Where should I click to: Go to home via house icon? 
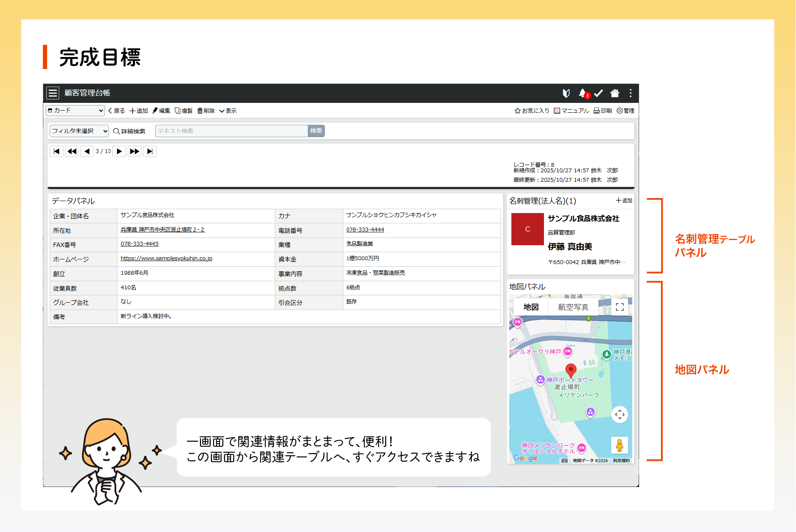click(615, 93)
